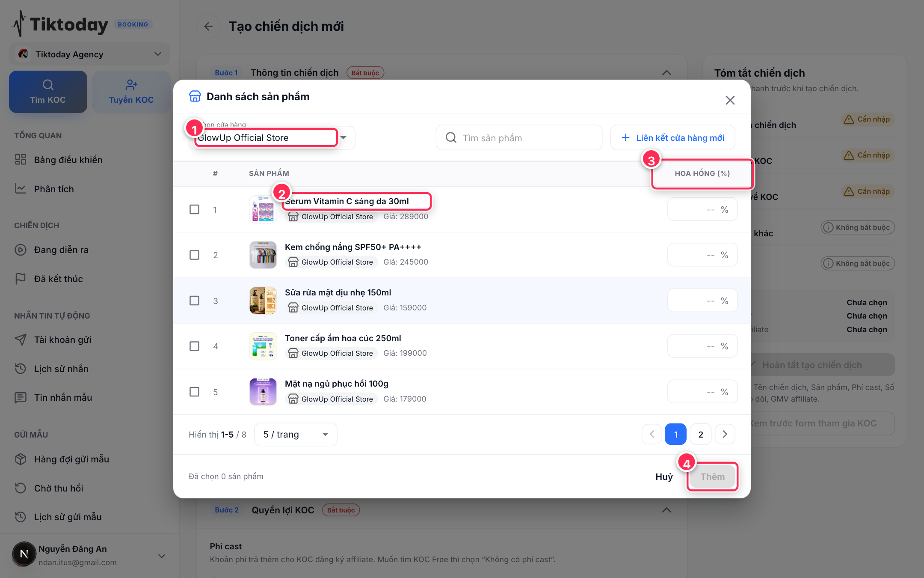
Task: Click the Tin nhắn mẫu message icon
Action: point(21,397)
